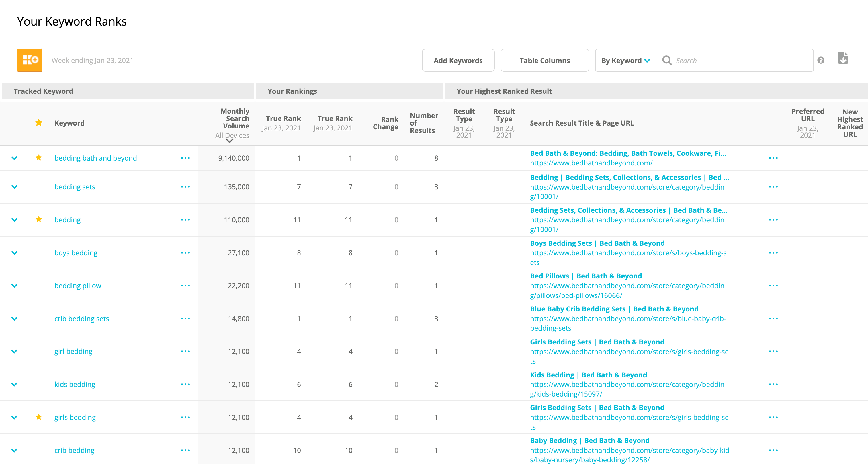Unstar the bedding bath and beyond keyword
The height and width of the screenshot is (464, 868).
[39, 157]
